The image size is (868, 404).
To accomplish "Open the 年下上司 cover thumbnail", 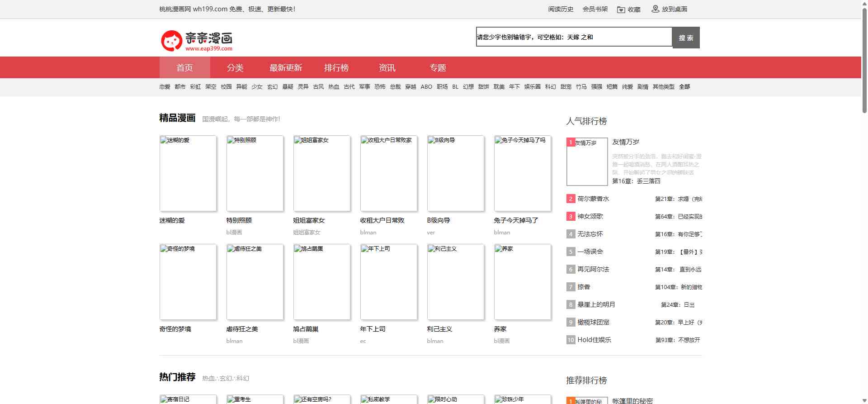I will pos(389,282).
